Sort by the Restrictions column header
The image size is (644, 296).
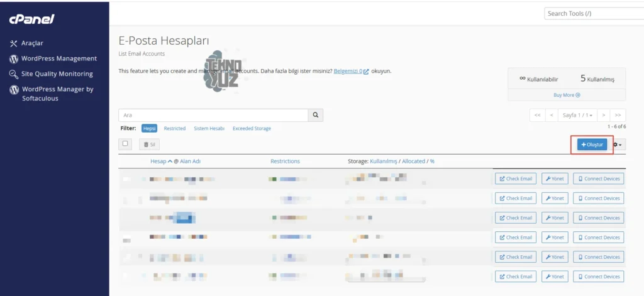click(x=285, y=162)
